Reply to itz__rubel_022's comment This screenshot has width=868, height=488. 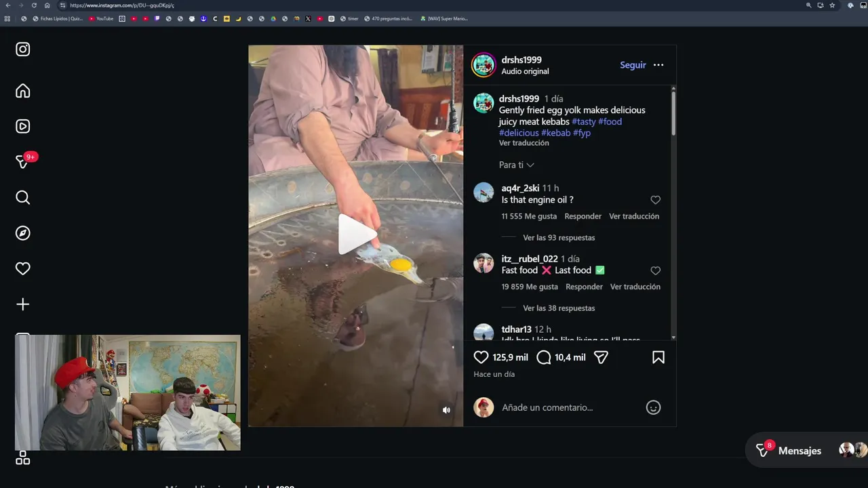click(584, 287)
